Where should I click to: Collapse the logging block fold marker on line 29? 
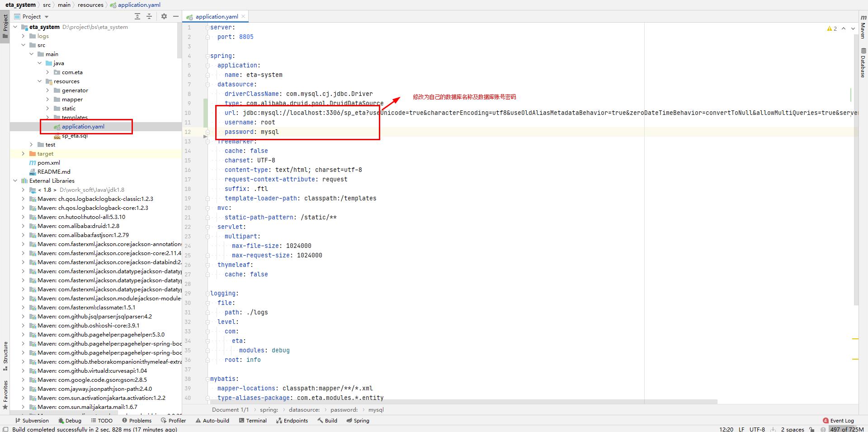(x=208, y=293)
